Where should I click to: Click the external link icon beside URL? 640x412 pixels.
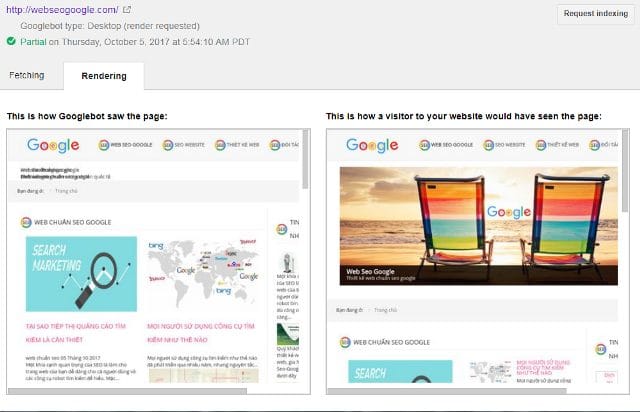point(127,9)
